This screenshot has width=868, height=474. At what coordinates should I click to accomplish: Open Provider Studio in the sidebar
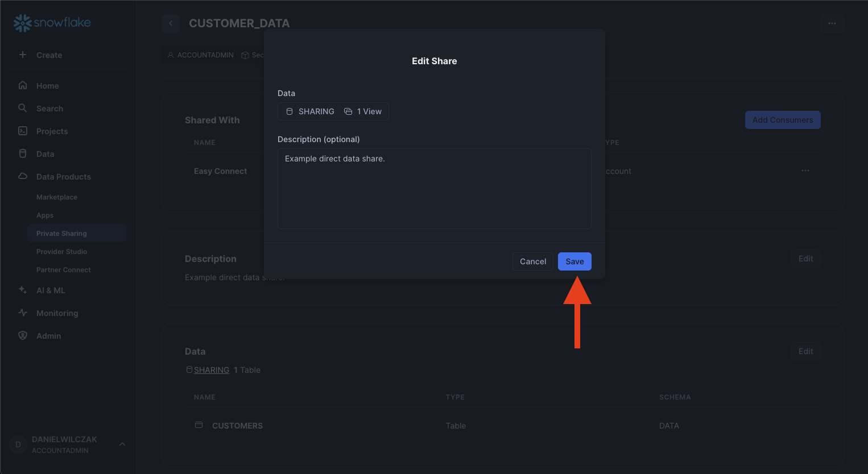(61, 252)
